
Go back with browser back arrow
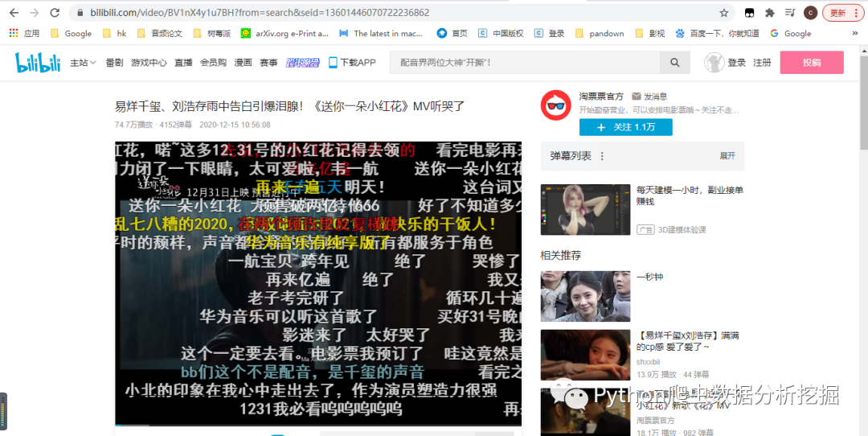click(x=14, y=13)
